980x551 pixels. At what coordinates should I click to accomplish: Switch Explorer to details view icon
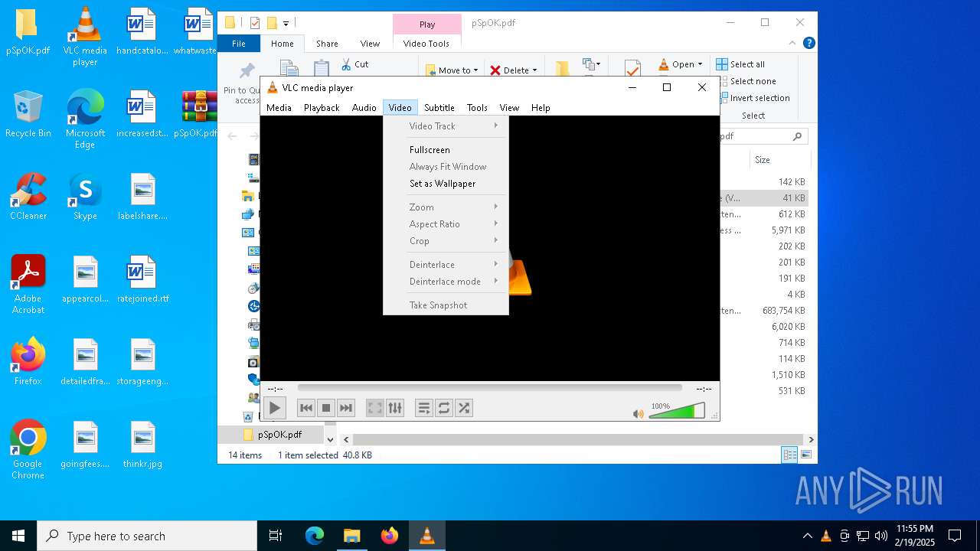[x=789, y=455]
